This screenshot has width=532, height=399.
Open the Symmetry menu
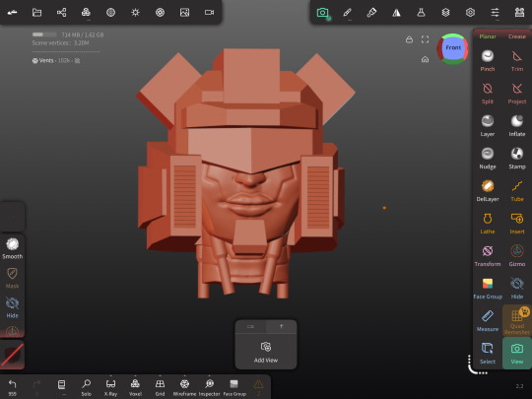(x=396, y=13)
